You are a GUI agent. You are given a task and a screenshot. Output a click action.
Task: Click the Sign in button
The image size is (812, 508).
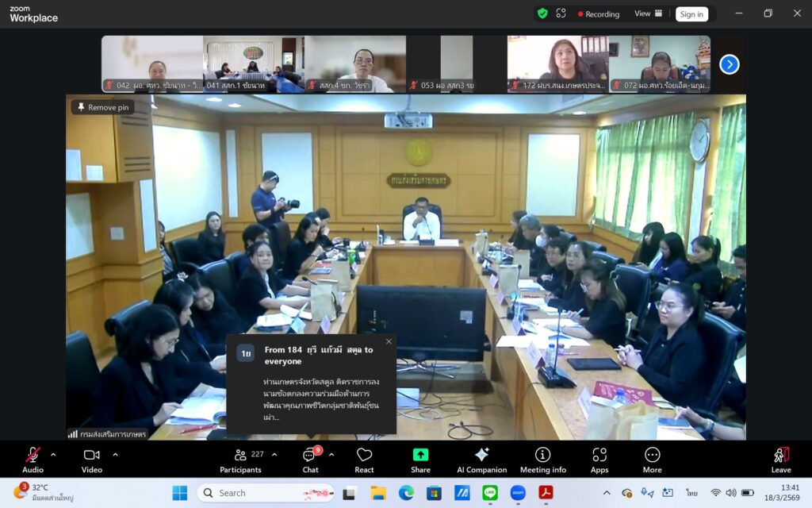coord(691,13)
